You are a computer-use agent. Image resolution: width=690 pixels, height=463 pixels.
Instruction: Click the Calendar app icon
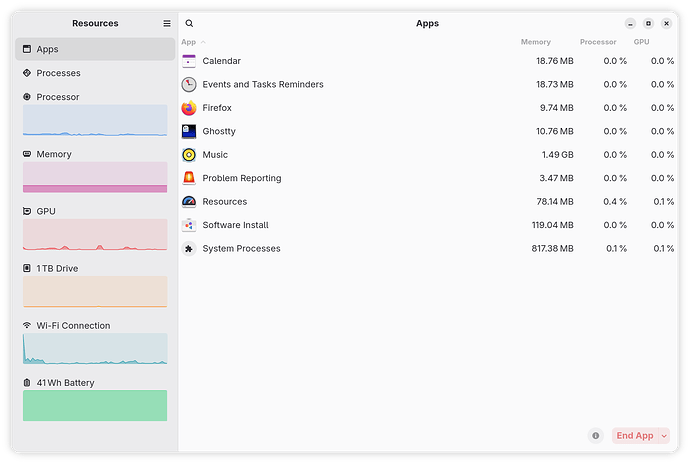point(189,61)
